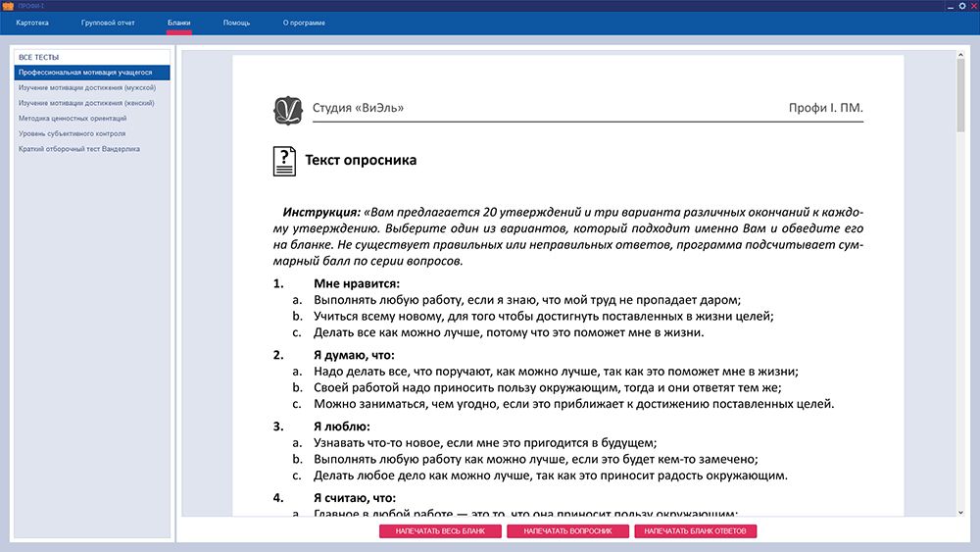Click the document preview scrollbar down arrow
The width and height of the screenshot is (980, 552).
tap(960, 512)
